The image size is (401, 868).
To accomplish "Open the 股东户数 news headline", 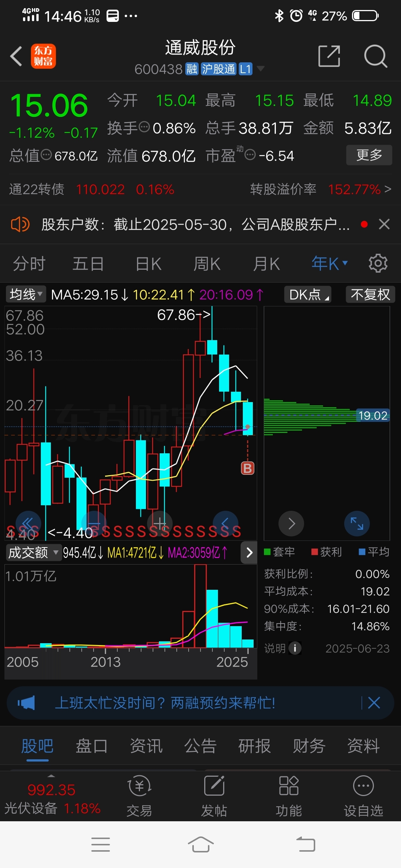I will (x=196, y=224).
